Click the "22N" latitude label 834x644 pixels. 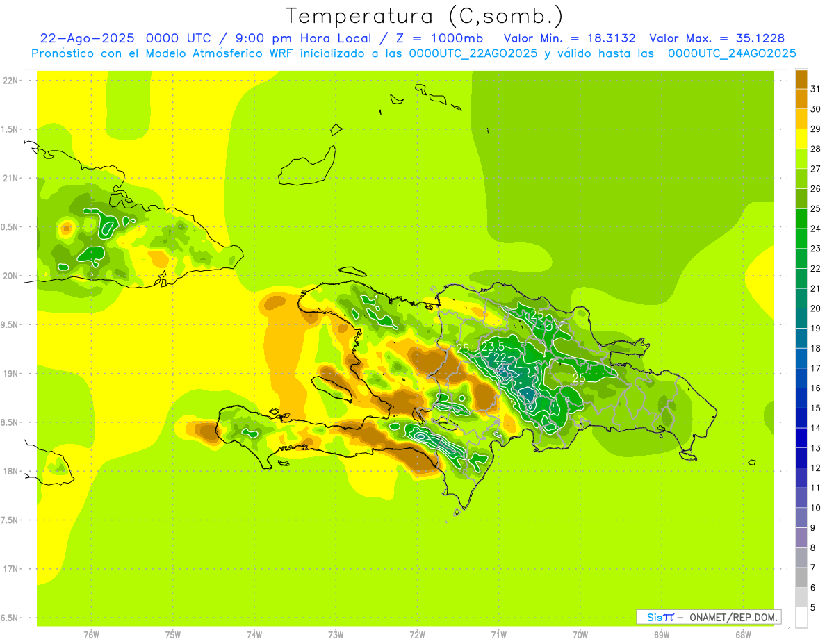click(x=10, y=81)
